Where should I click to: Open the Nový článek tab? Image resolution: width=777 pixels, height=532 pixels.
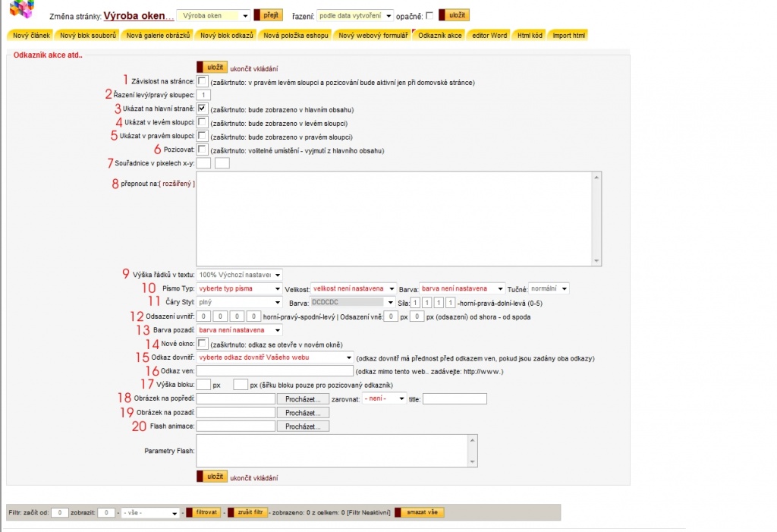[30, 35]
